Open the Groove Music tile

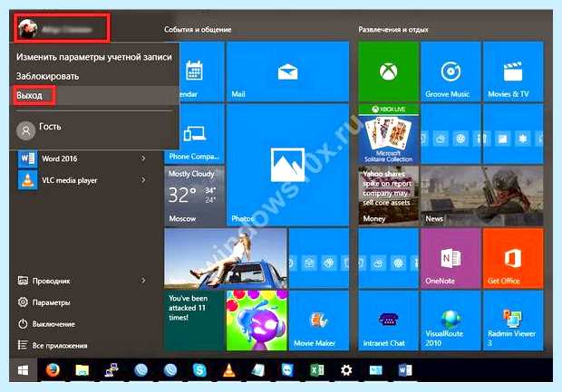tap(451, 72)
